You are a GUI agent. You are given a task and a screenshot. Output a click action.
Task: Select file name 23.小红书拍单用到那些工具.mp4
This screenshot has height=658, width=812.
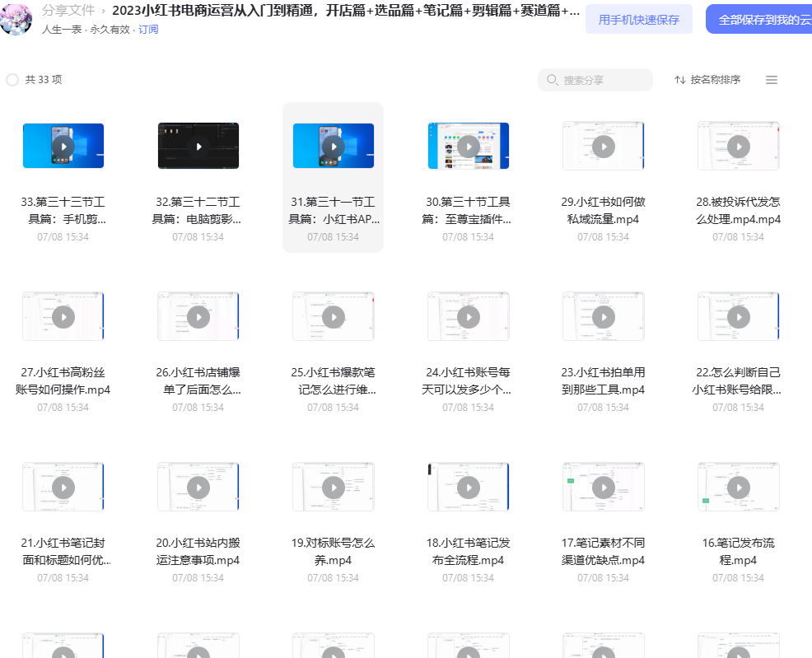[x=604, y=380]
